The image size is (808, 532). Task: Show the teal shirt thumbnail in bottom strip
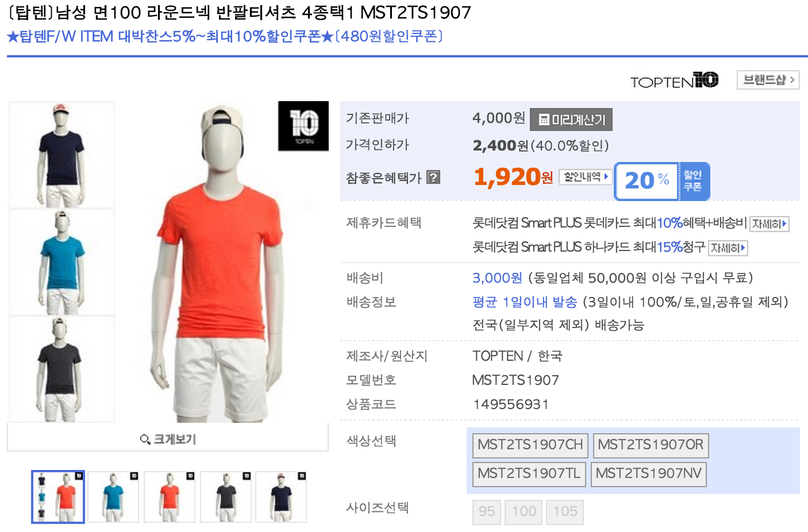(113, 497)
